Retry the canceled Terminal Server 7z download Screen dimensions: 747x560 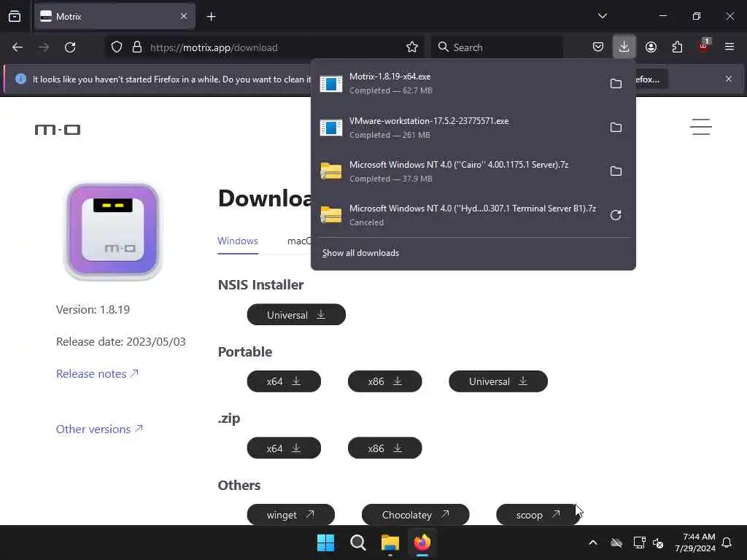coord(616,215)
